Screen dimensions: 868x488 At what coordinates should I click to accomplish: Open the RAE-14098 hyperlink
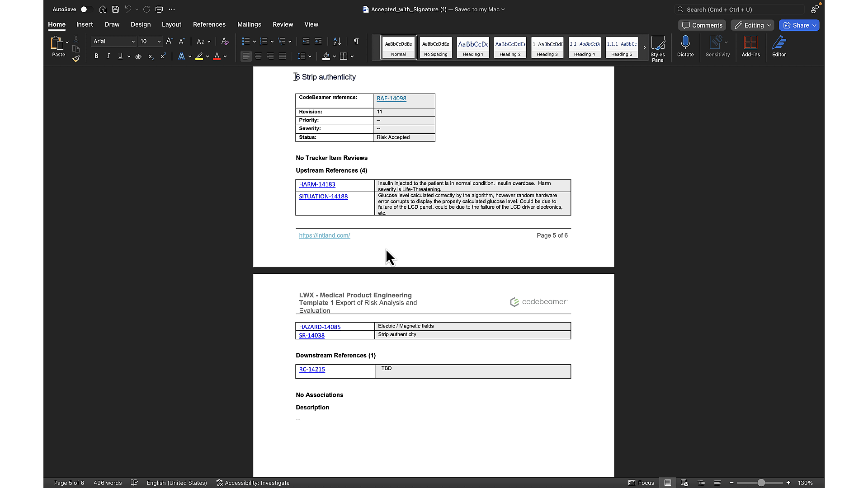(392, 99)
